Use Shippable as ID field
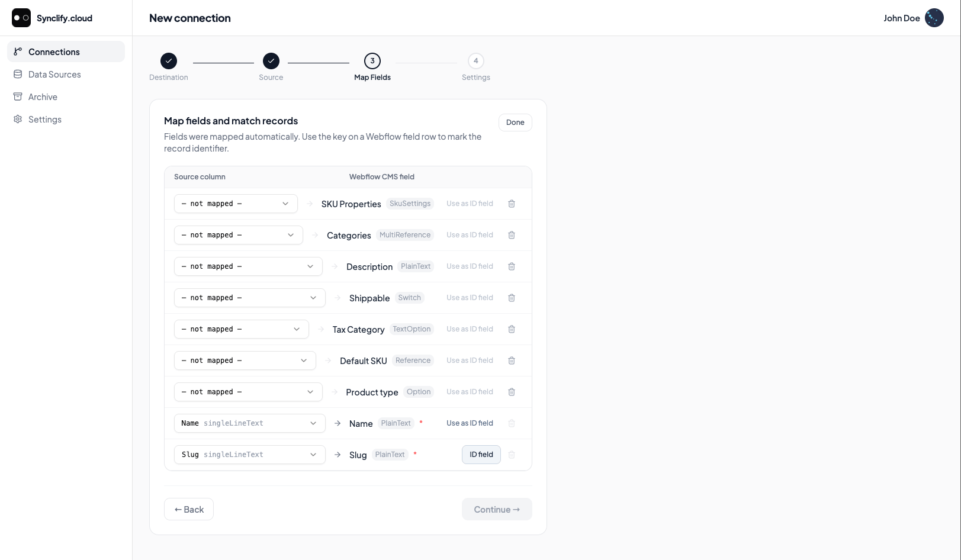Viewport: 961px width, 560px height. pyautogui.click(x=470, y=298)
